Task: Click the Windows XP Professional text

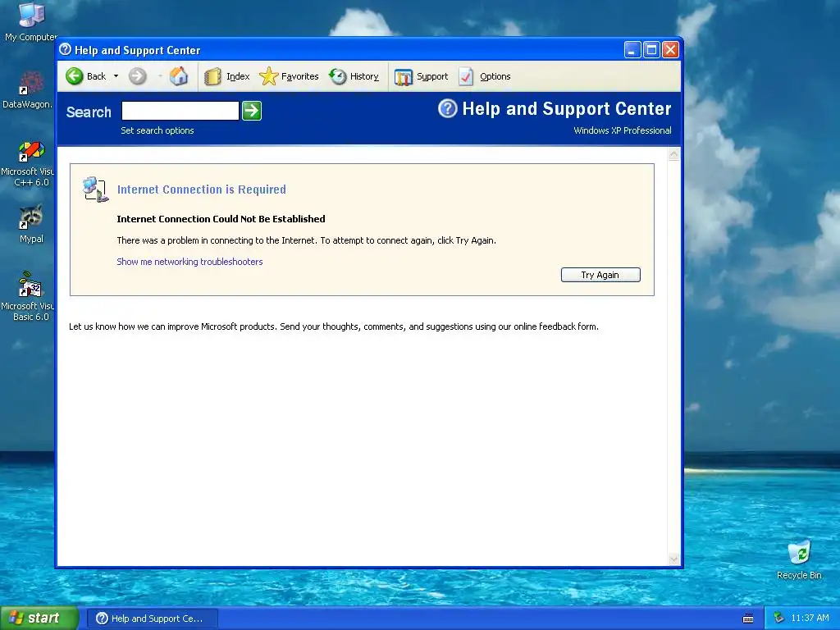Action: [623, 130]
